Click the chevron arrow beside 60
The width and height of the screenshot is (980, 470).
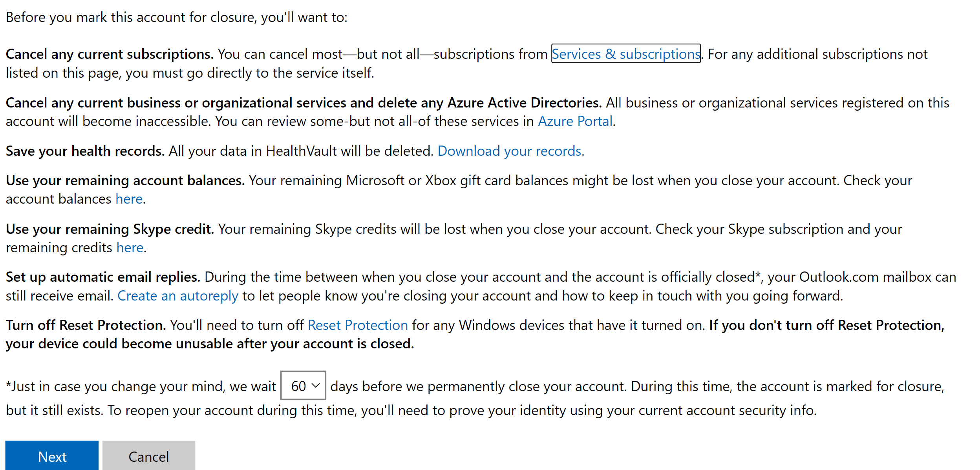pos(316,386)
